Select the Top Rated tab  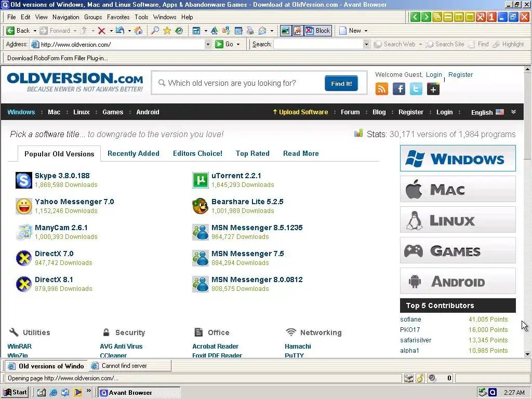252,153
